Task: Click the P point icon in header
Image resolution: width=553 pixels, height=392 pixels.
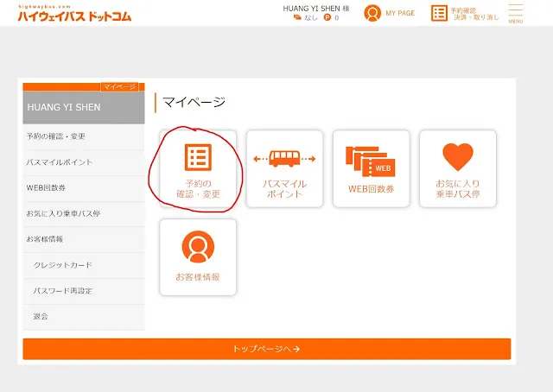Action: [327, 17]
